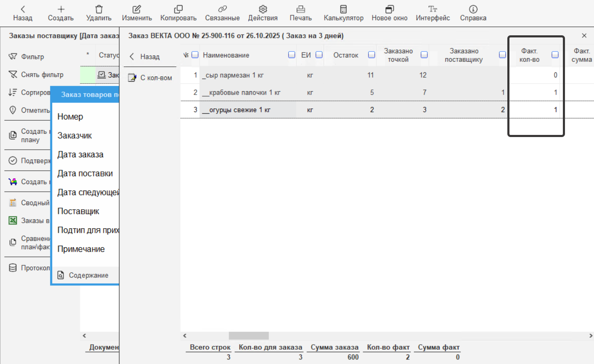Select the Поставщик field in order form

(78, 211)
